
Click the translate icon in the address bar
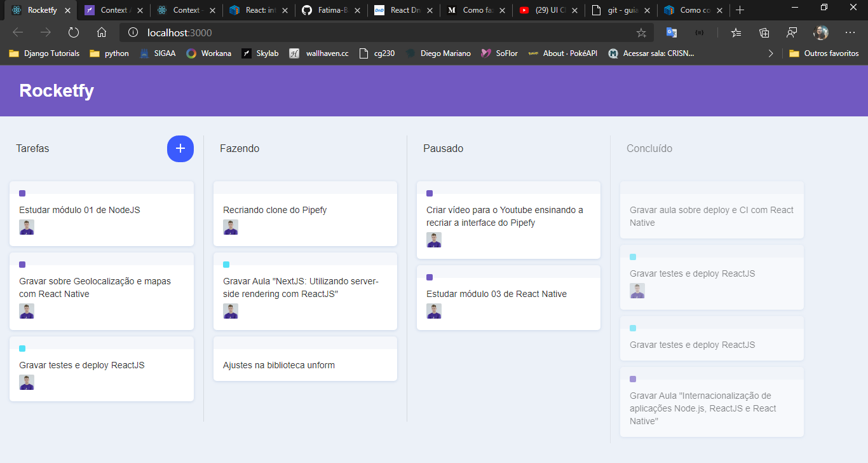click(x=671, y=32)
